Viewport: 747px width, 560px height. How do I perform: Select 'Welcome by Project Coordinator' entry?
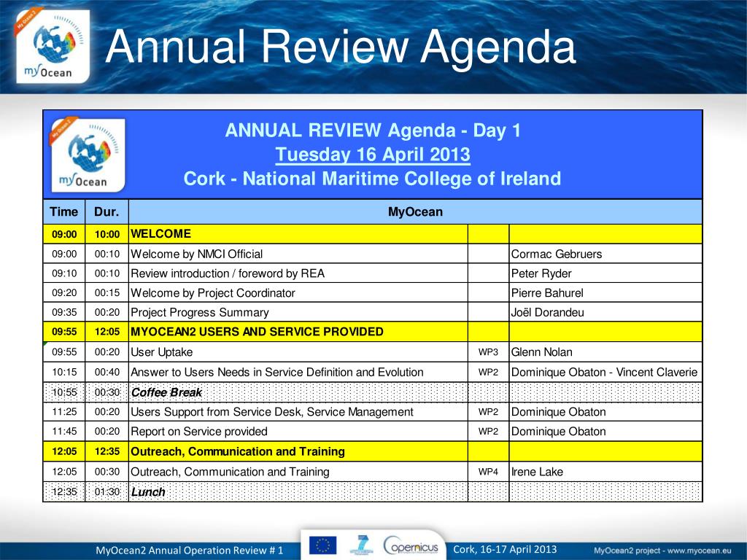click(x=213, y=293)
